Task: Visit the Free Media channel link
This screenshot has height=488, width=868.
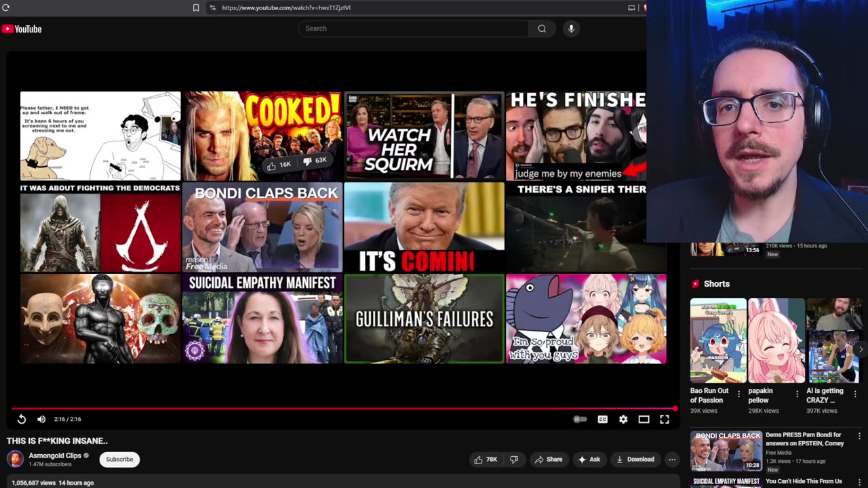Action: (x=778, y=453)
